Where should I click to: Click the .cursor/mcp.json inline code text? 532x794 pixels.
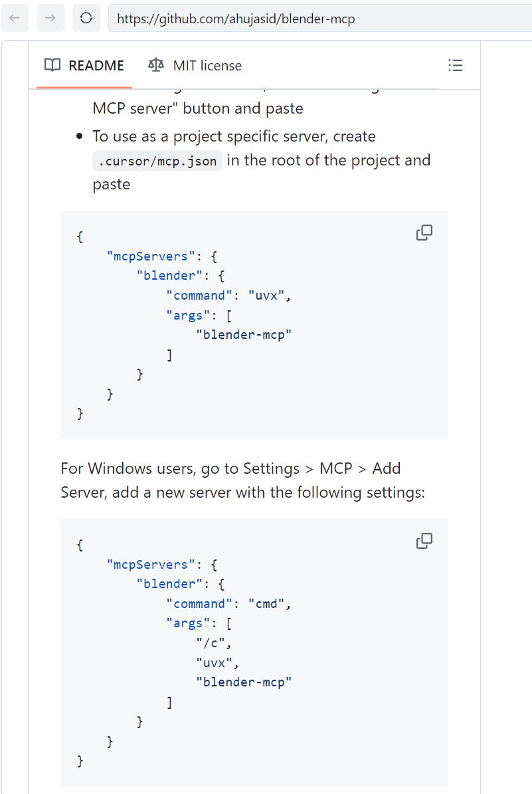(157, 161)
